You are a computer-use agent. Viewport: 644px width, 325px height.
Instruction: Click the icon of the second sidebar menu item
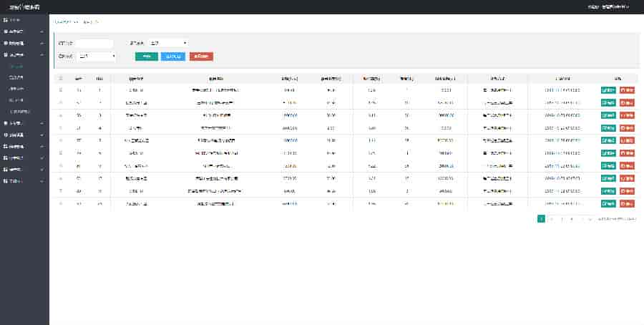(6, 31)
